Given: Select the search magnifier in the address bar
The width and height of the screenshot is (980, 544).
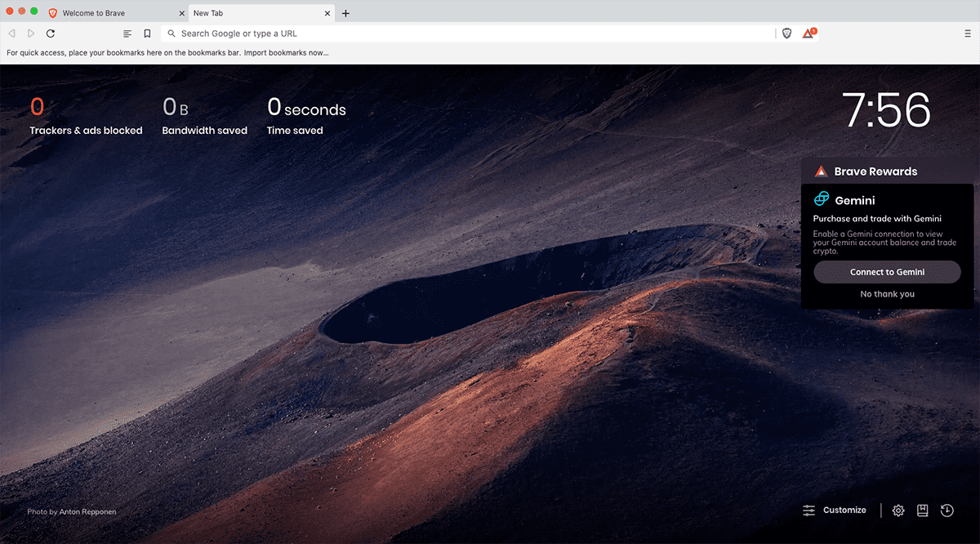Looking at the screenshot, I should pos(171,33).
